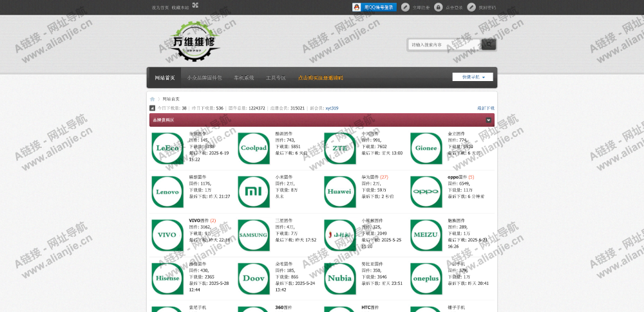Click the 收藏本站 link
644x312 pixels.
point(180,7)
